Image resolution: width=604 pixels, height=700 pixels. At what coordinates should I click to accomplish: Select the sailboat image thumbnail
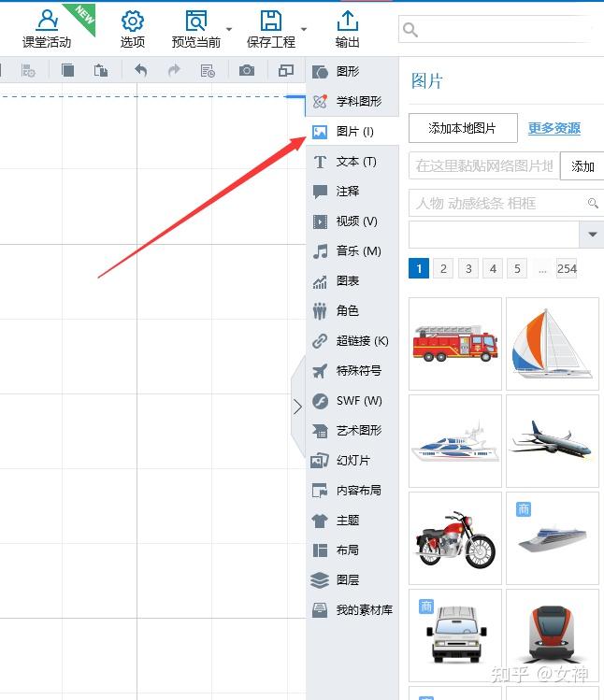click(x=553, y=344)
